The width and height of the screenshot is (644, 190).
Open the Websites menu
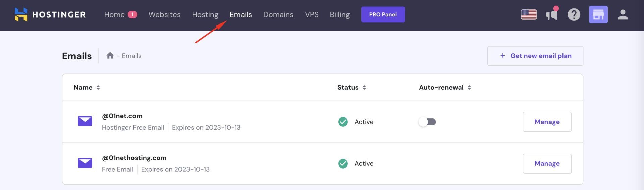tap(164, 14)
